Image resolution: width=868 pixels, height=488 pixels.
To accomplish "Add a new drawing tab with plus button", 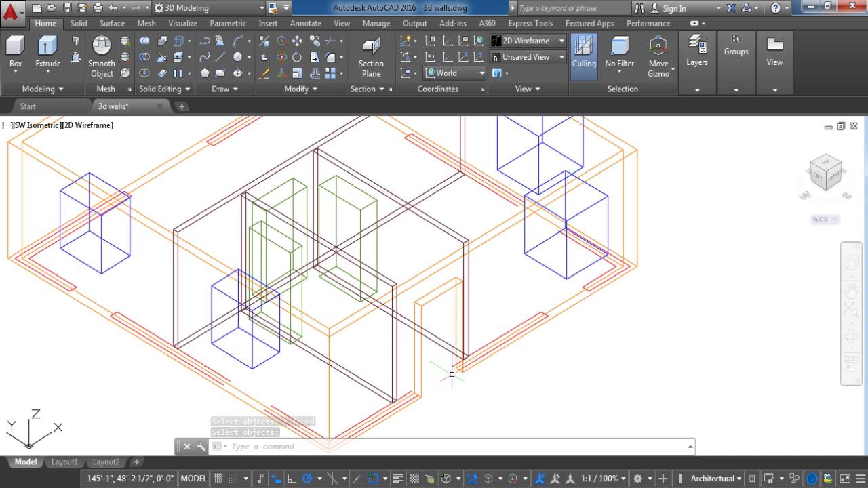I will [181, 106].
